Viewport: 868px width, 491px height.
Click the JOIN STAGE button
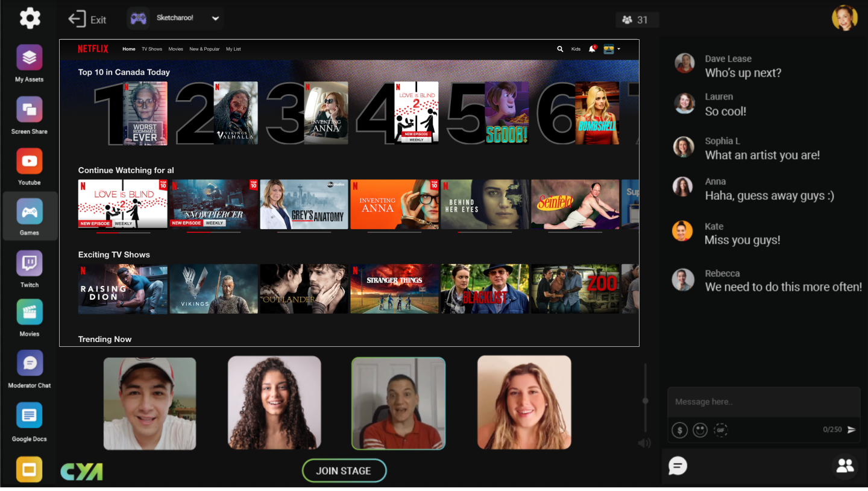pos(344,470)
